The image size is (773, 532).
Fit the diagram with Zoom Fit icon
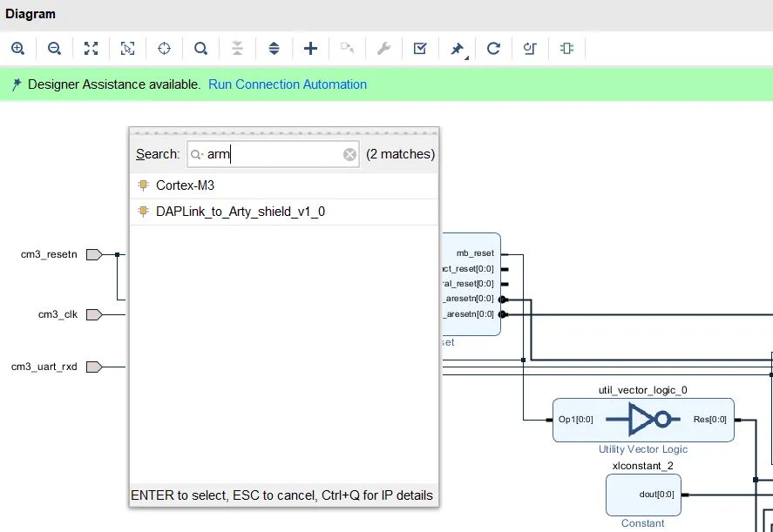[91, 48]
